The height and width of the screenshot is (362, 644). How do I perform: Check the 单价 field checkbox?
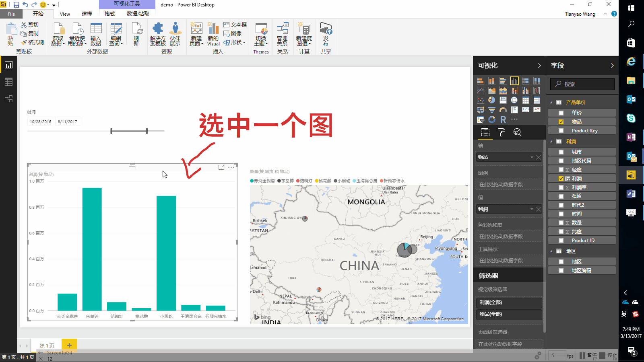pos(561,113)
